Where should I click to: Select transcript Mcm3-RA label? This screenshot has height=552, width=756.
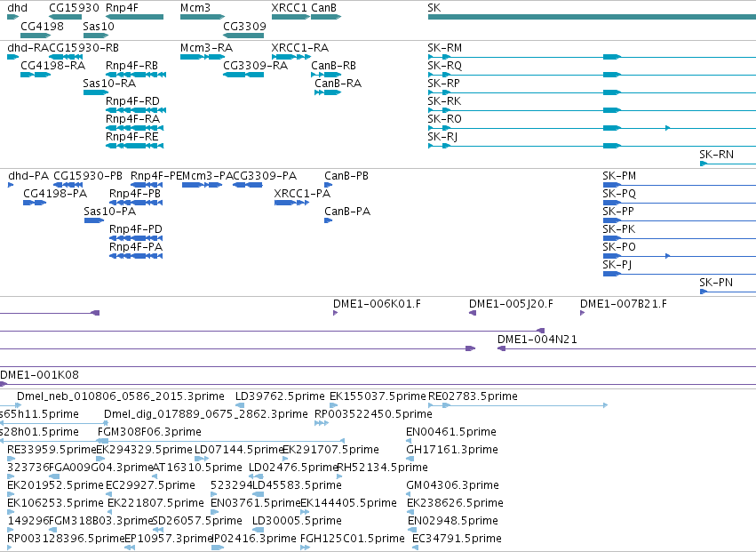(x=206, y=48)
